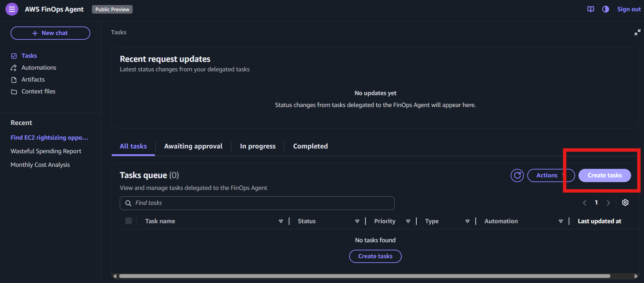644x283 pixels.
Task: Click the scrollbar right arrow
Action: 636,276
